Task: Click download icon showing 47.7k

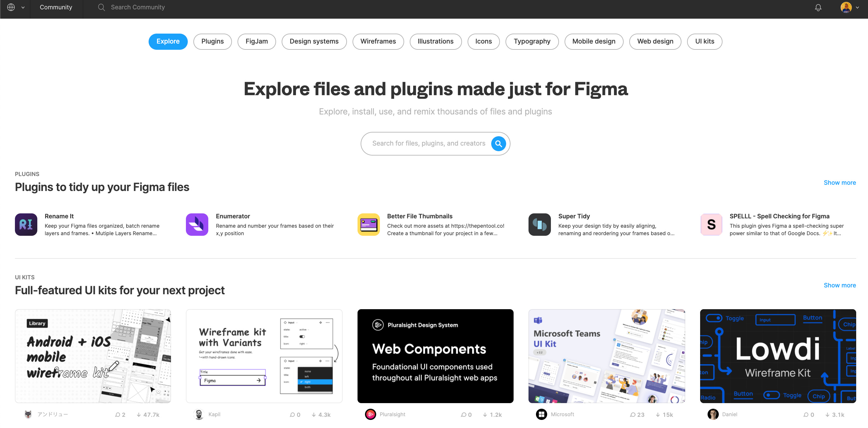Action: (x=138, y=415)
